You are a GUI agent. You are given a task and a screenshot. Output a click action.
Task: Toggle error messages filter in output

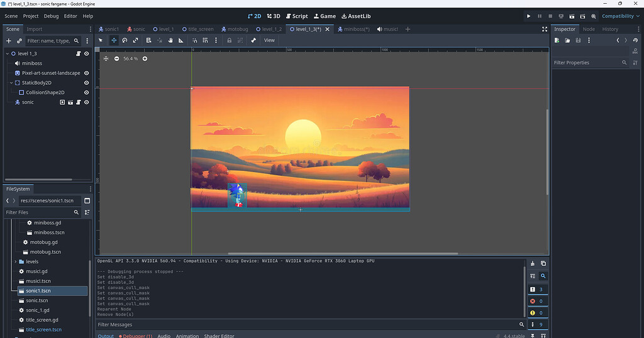tap(538, 301)
